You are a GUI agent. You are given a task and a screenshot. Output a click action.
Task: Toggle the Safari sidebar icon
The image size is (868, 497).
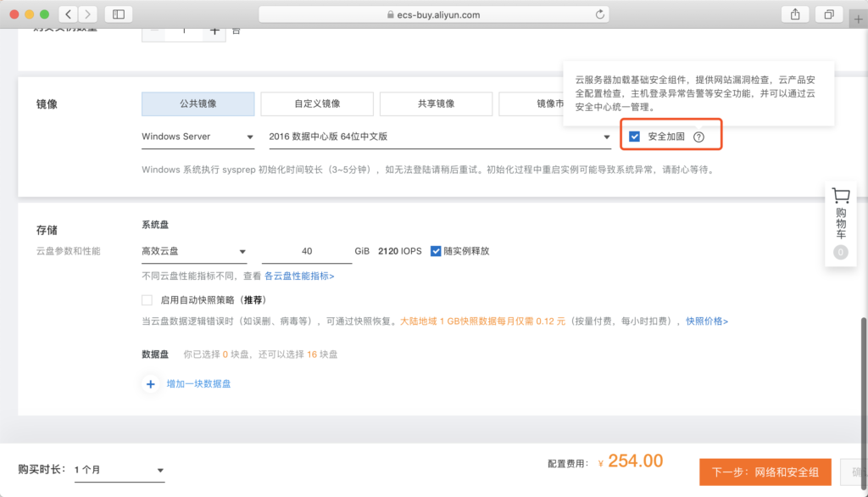(x=118, y=14)
